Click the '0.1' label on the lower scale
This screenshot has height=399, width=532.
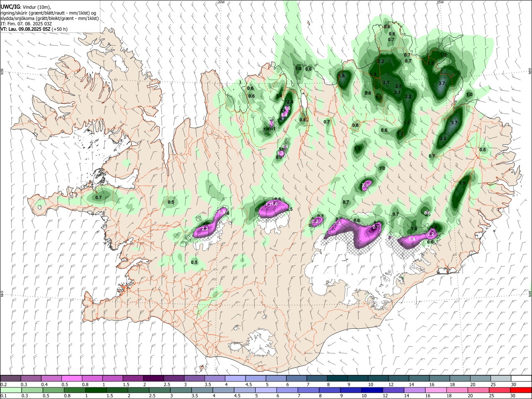click(3, 396)
